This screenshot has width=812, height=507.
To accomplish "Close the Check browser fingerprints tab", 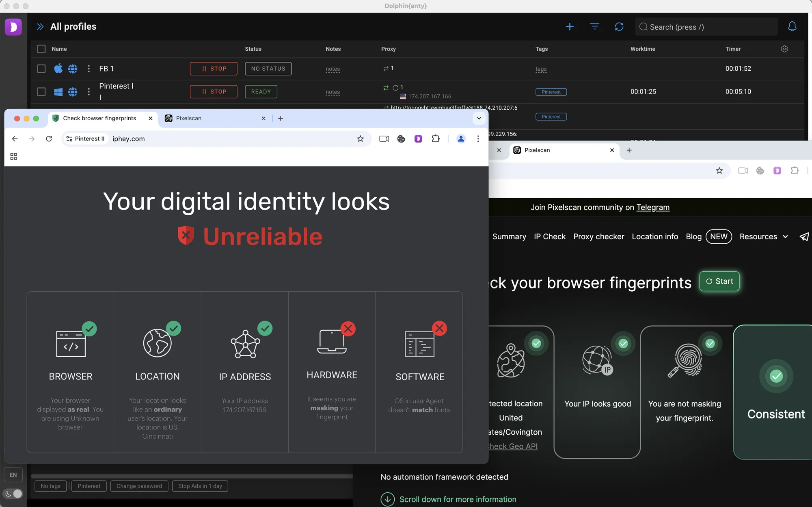I will point(150,118).
